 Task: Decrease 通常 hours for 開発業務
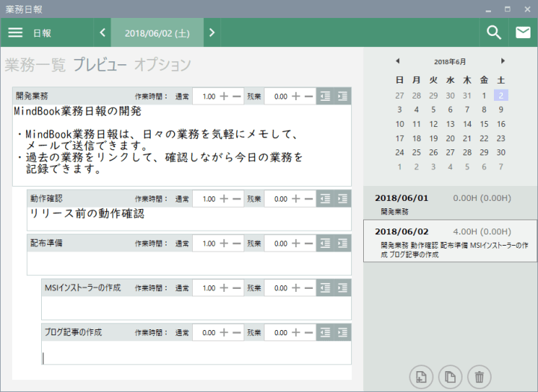tap(236, 96)
